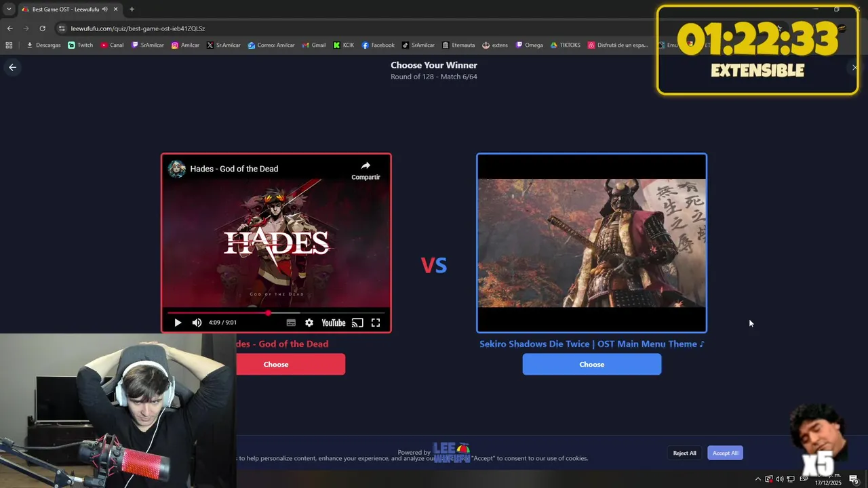Open the 'Hades - God of the Dead' video title
Viewport: 868px width, 488px height.
(x=234, y=169)
